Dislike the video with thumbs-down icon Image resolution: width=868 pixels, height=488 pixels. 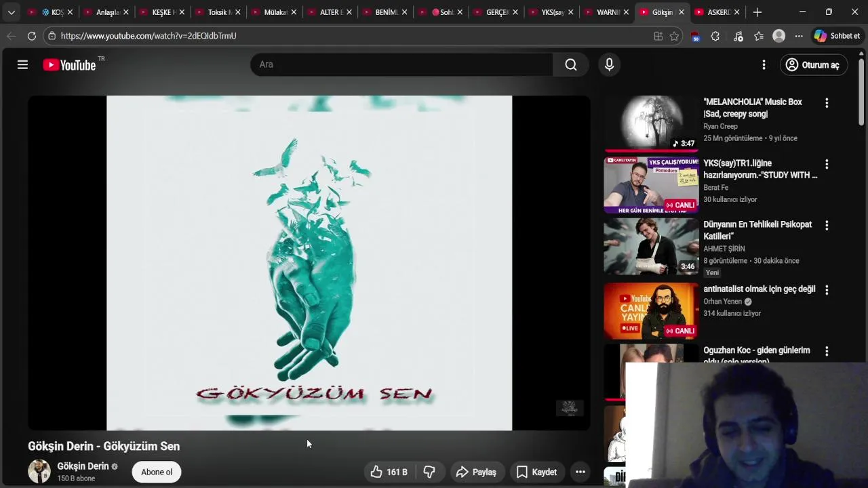(429, 472)
